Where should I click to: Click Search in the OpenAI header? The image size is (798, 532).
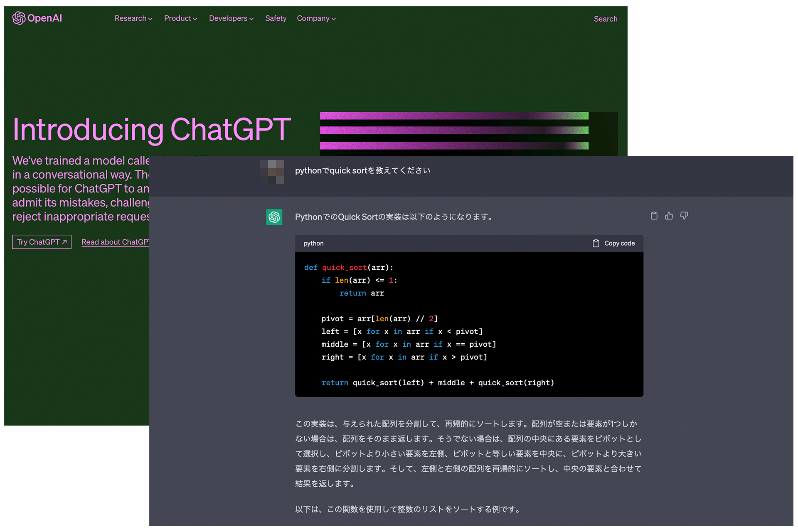click(605, 19)
